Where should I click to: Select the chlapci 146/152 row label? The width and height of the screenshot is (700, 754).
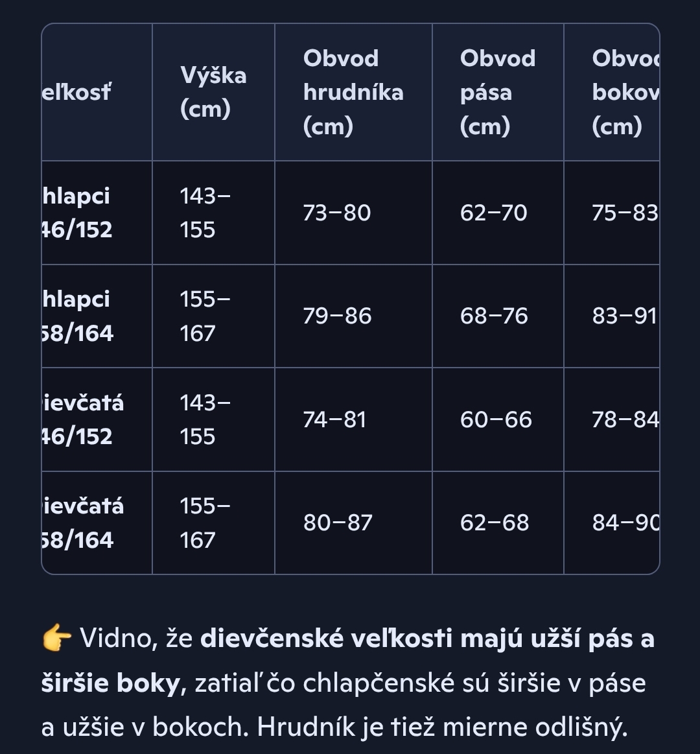(76, 213)
